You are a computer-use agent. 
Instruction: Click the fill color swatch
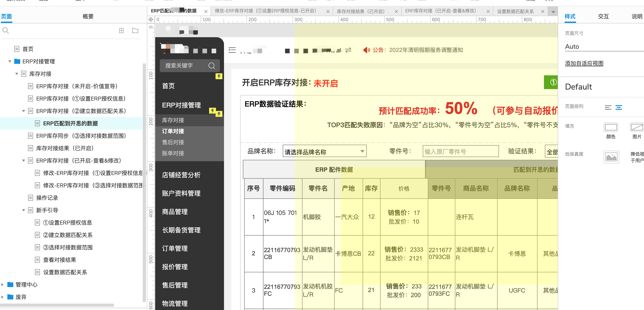point(611,127)
